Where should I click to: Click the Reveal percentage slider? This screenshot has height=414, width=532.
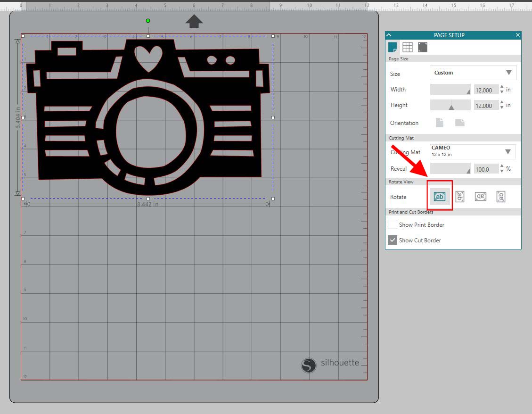pos(450,168)
